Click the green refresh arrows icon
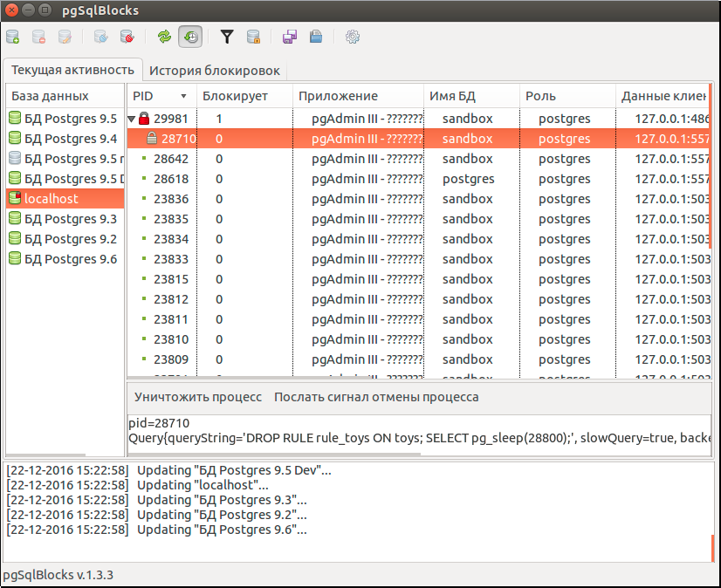 [x=164, y=37]
